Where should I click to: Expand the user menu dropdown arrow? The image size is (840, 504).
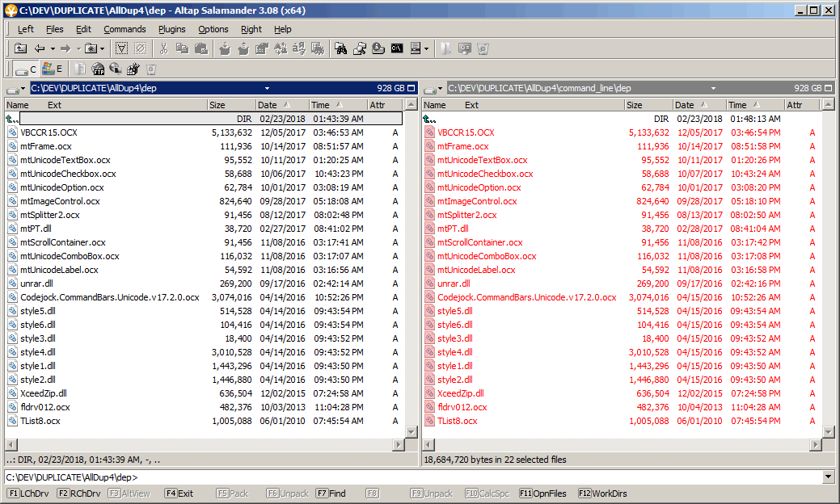[426, 48]
